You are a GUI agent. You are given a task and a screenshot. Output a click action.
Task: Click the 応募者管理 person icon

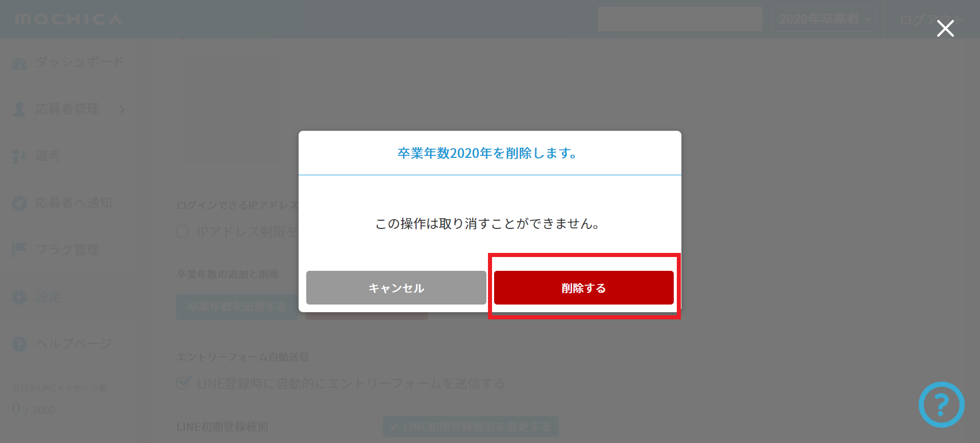pos(19,109)
